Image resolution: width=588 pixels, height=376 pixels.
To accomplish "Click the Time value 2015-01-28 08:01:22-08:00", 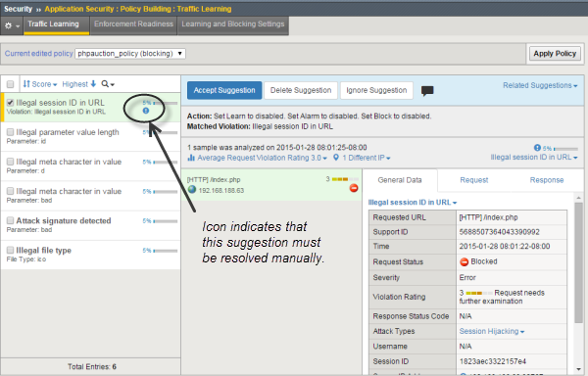I will click(505, 247).
